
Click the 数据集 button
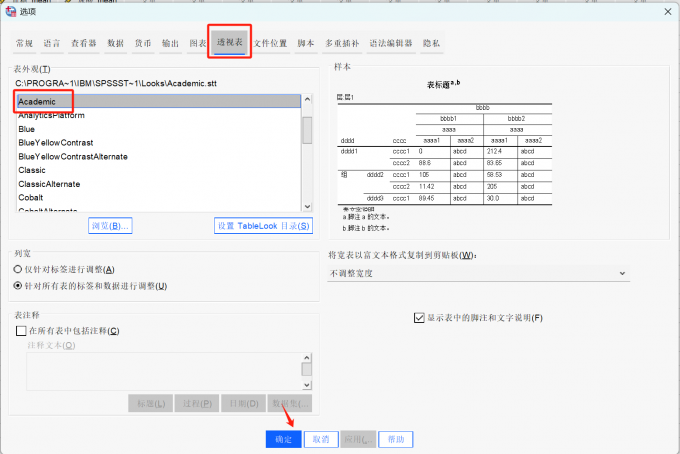(x=290, y=404)
